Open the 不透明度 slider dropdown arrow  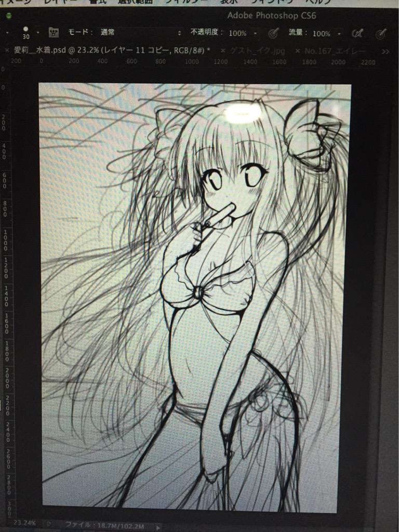click(x=255, y=33)
